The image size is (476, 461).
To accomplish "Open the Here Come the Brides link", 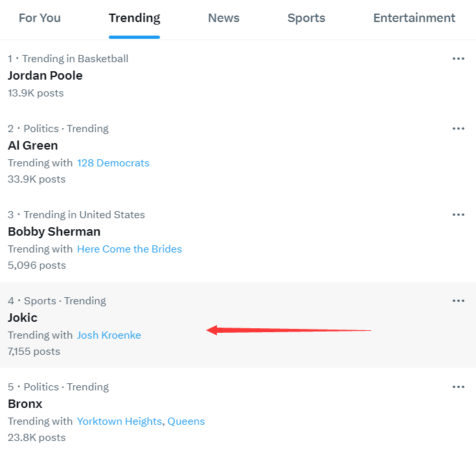I will tap(130, 249).
